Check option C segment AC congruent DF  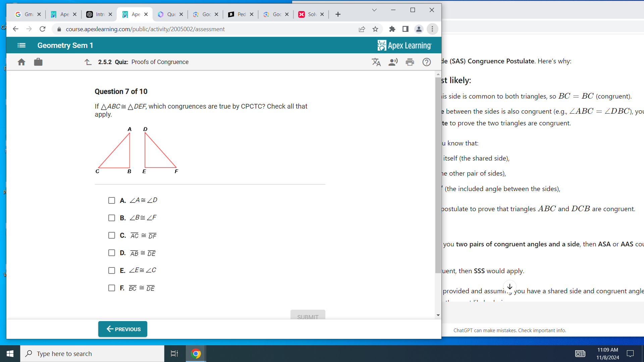pyautogui.click(x=112, y=235)
